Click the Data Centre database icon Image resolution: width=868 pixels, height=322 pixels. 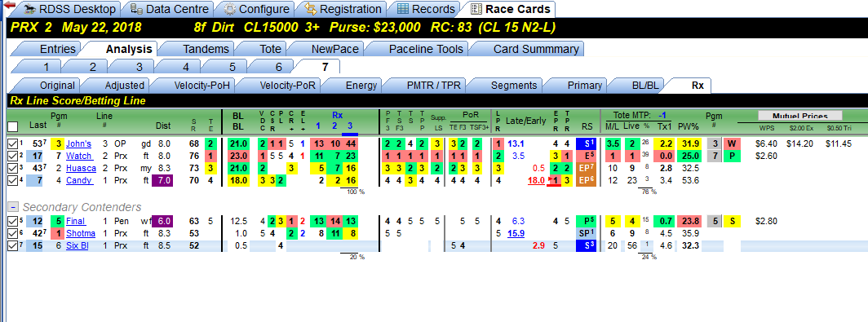136,10
